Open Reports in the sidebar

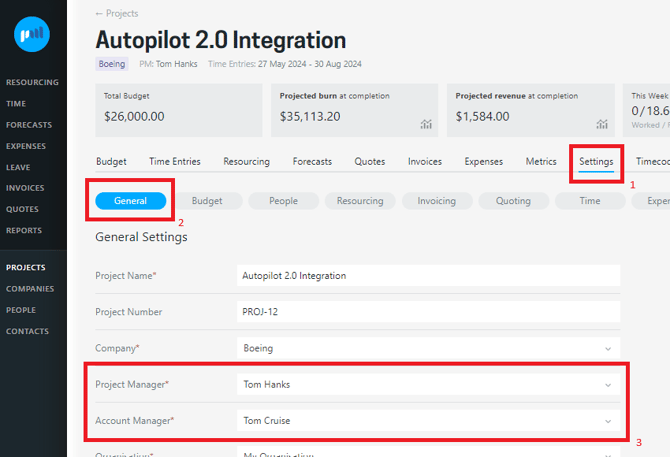(x=24, y=231)
